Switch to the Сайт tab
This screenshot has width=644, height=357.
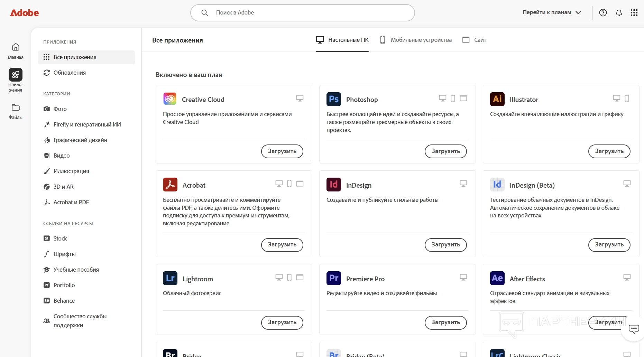475,40
